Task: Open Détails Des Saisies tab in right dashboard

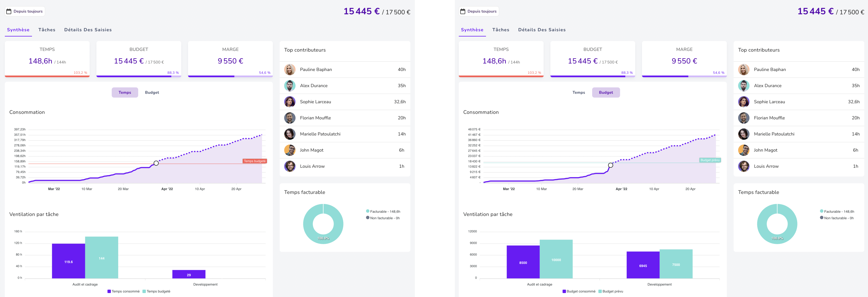Action: (542, 30)
